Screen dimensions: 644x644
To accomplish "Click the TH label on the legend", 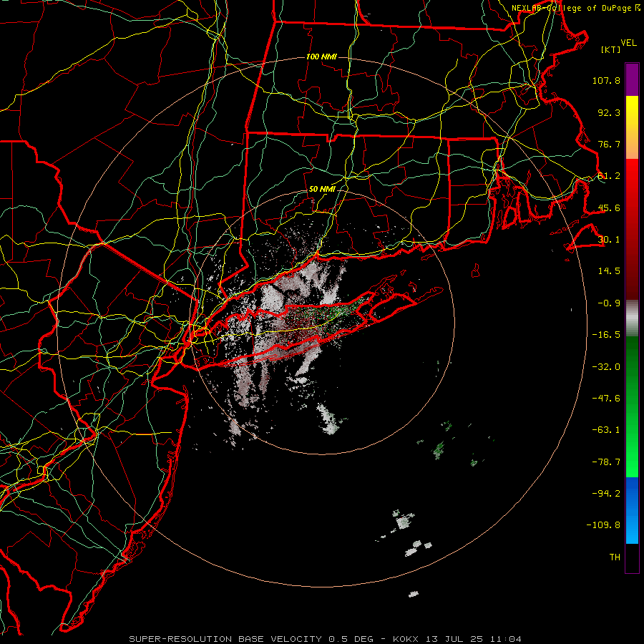I will click(615, 557).
